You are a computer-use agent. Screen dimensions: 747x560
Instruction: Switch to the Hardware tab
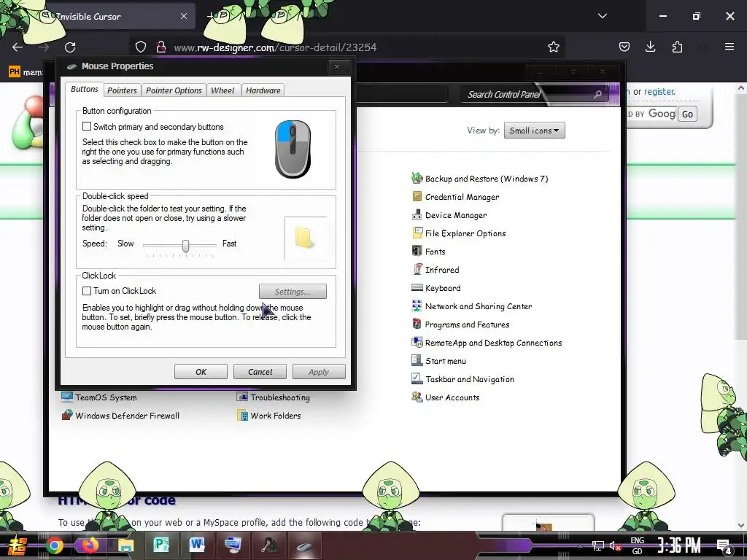[x=263, y=90]
